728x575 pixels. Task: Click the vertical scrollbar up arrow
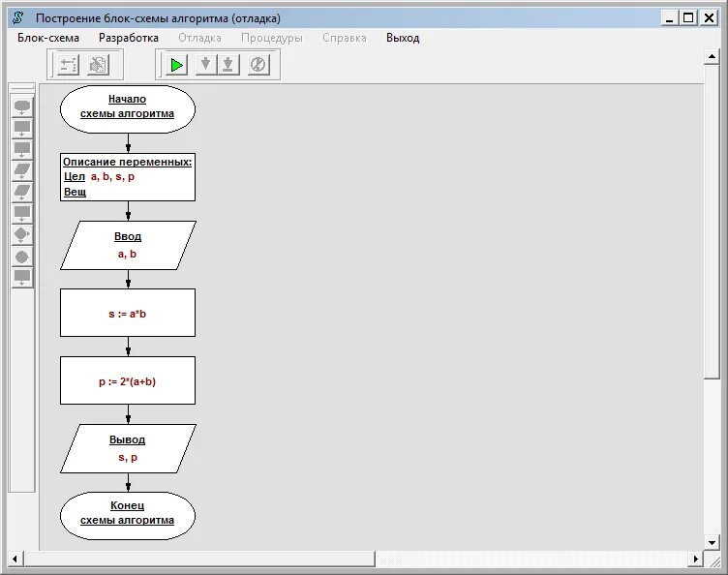pyautogui.click(x=712, y=56)
